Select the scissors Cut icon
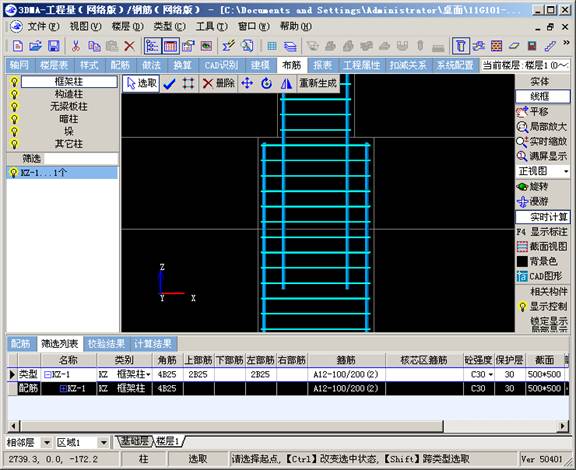This screenshot has height=470, width=576. 76,46
